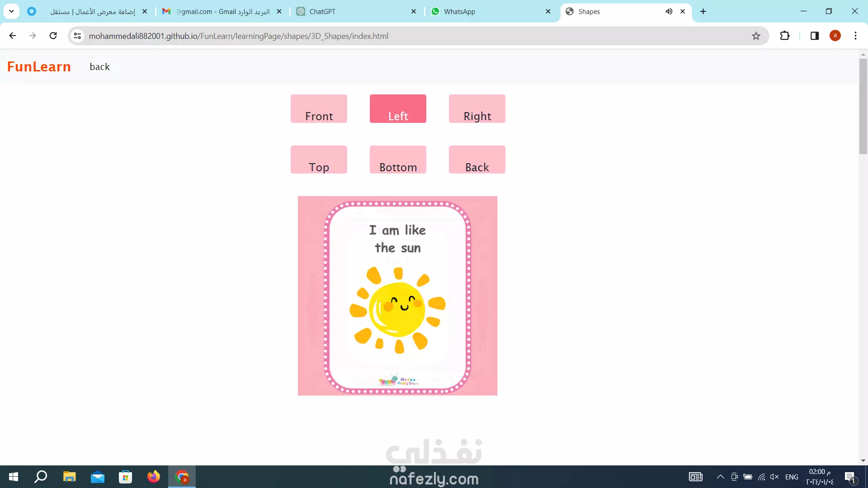Viewport: 868px width, 488px height.
Task: Mute the Shapes tab audio icon
Action: coord(669,12)
